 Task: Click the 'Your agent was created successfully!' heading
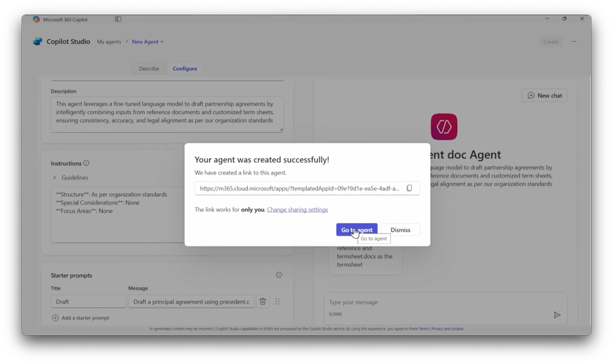(x=262, y=159)
